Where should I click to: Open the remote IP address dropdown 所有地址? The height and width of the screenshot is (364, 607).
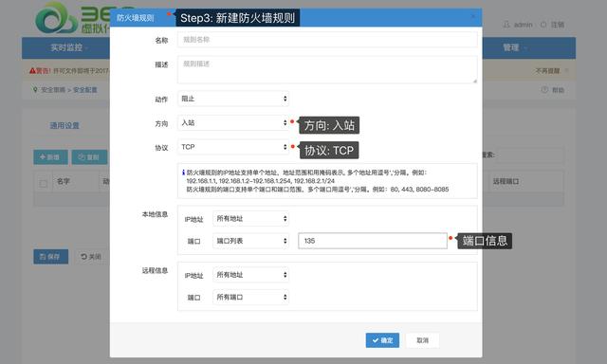(x=250, y=275)
